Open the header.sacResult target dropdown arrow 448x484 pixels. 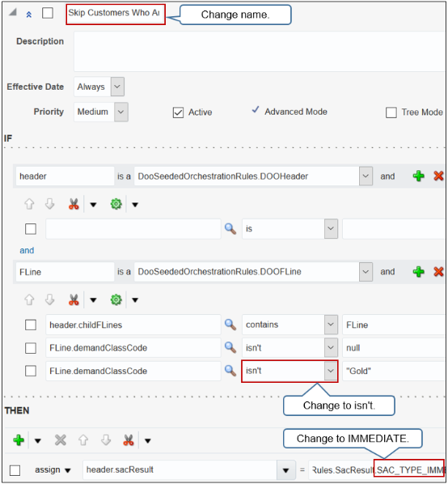285,470
